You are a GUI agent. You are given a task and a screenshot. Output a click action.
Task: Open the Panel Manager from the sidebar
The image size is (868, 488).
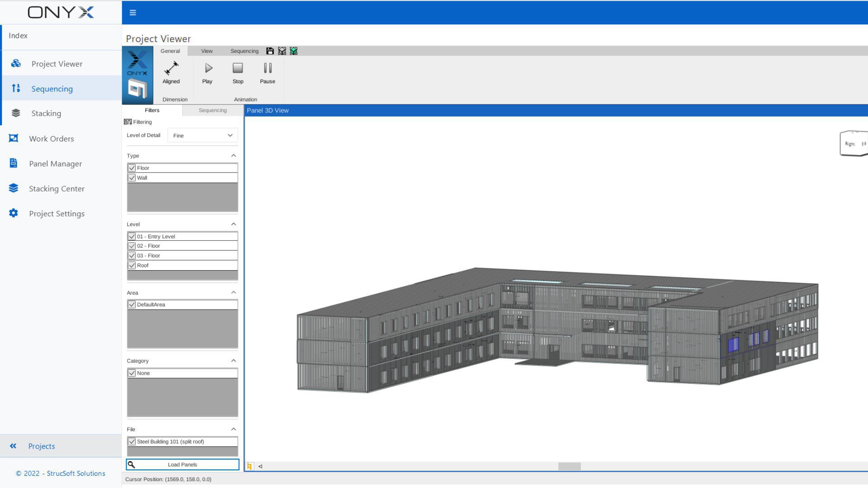point(55,163)
